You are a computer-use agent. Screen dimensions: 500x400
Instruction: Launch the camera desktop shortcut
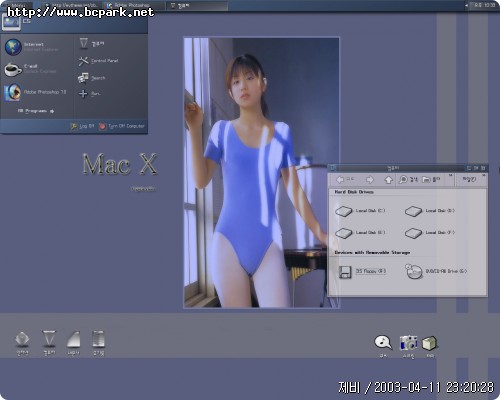pyautogui.click(x=408, y=346)
